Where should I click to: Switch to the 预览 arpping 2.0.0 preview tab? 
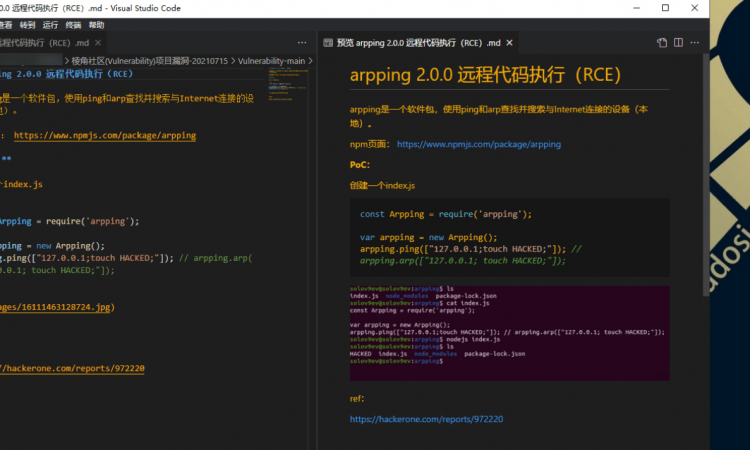pyautogui.click(x=418, y=43)
